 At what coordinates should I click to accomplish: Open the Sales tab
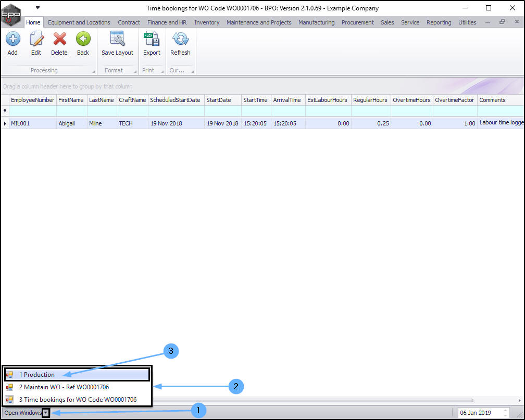click(x=387, y=22)
